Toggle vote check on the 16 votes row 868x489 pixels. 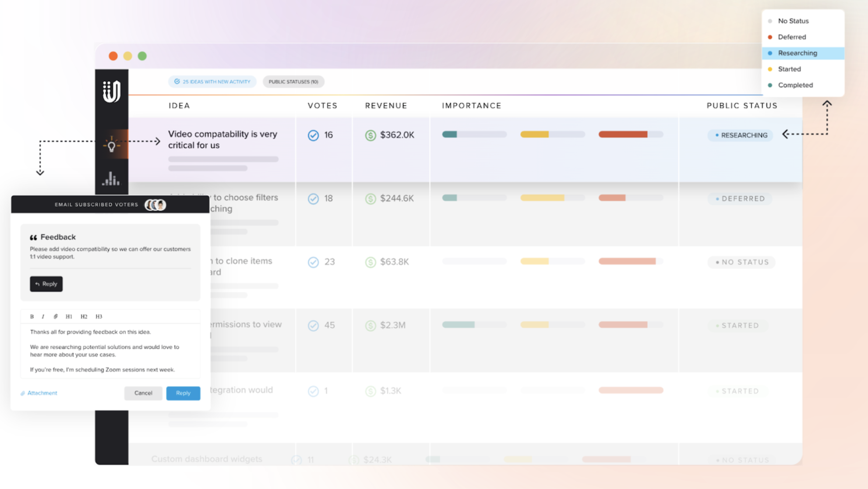[x=313, y=135]
